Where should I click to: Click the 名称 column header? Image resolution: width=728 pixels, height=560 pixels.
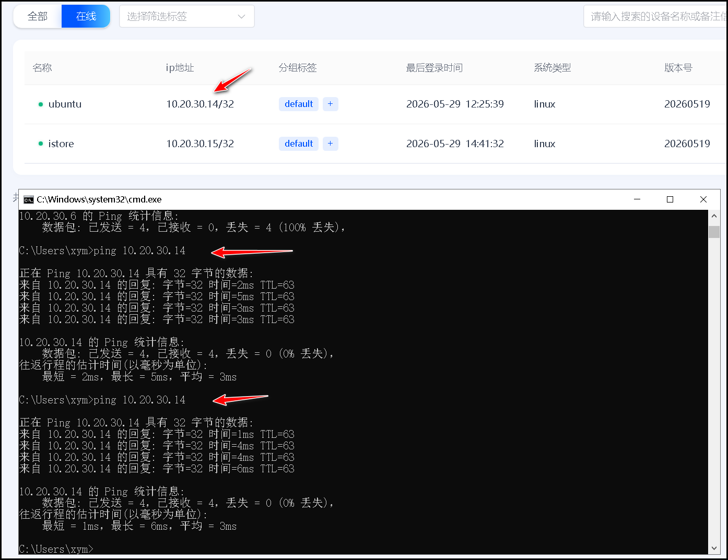click(42, 68)
